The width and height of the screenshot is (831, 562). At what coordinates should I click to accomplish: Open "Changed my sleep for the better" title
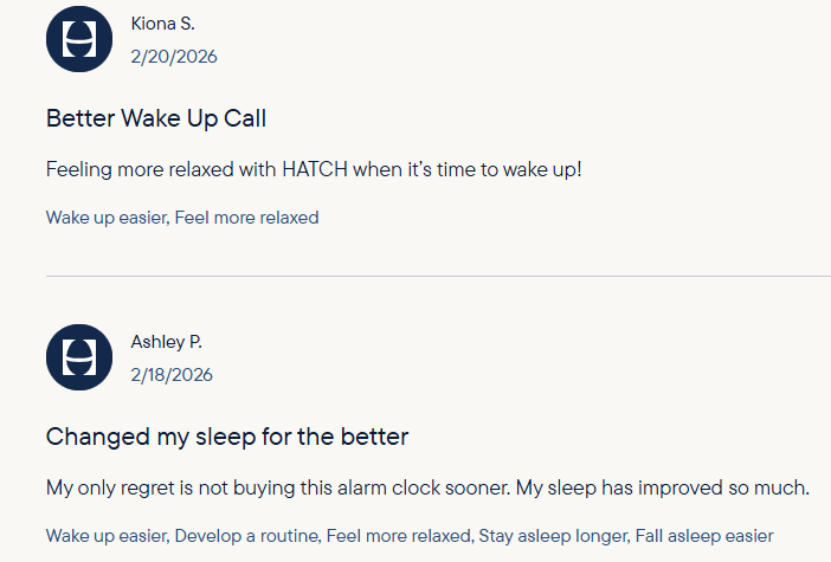(x=227, y=437)
